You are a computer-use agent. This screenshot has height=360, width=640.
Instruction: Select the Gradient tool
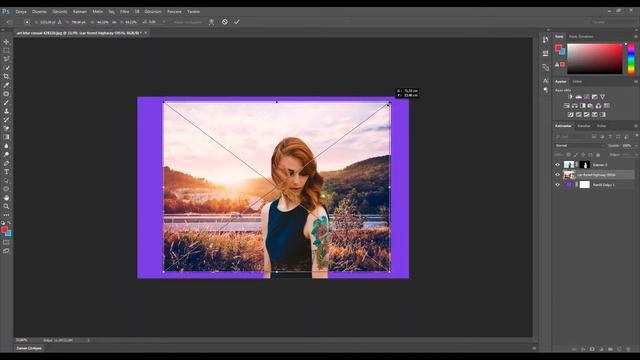click(6, 137)
